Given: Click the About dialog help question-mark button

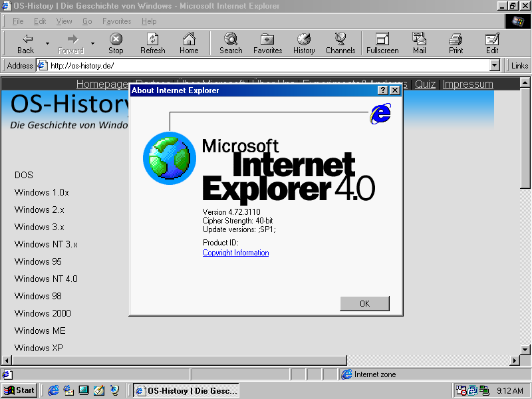Looking at the screenshot, I should [x=383, y=90].
